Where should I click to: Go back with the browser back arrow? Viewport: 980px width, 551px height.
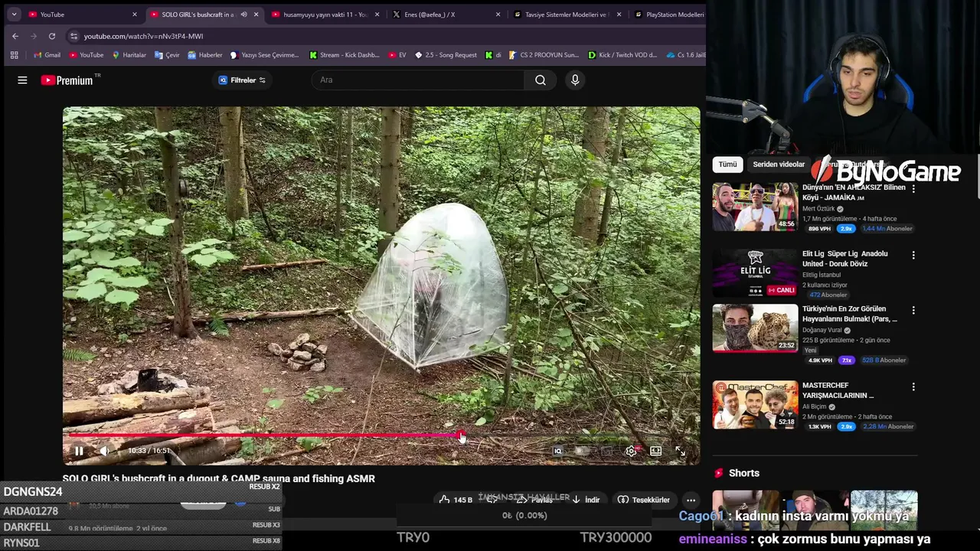(15, 36)
